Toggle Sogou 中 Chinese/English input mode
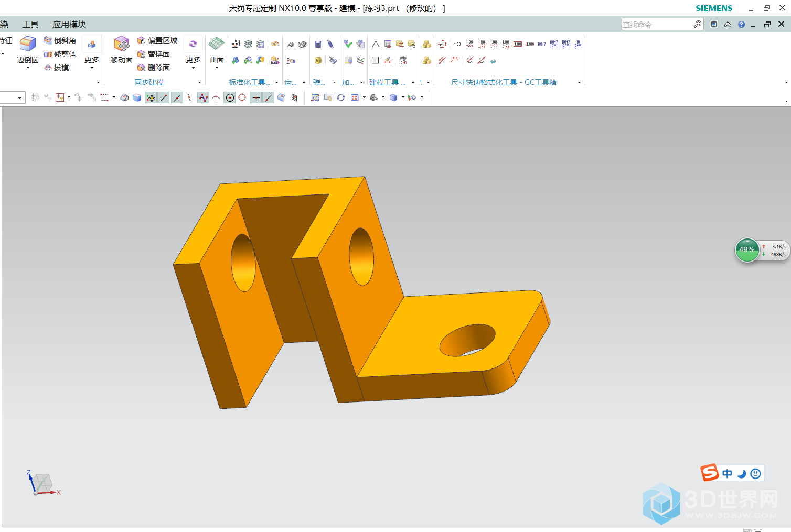 (x=727, y=474)
